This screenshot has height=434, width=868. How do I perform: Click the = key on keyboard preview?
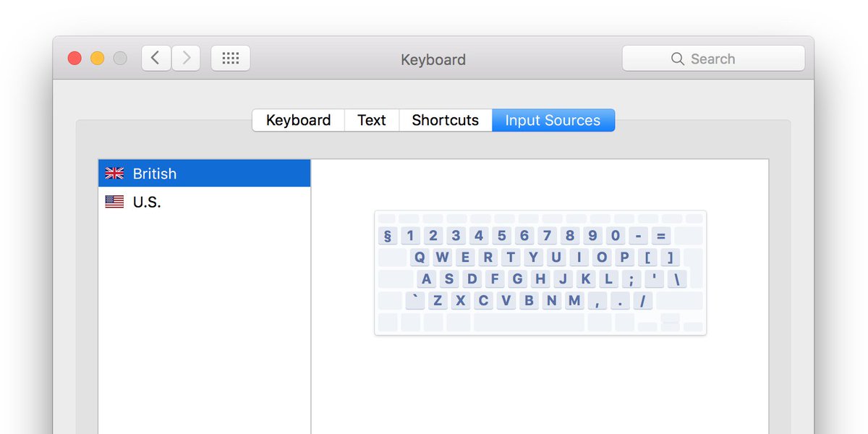(660, 236)
